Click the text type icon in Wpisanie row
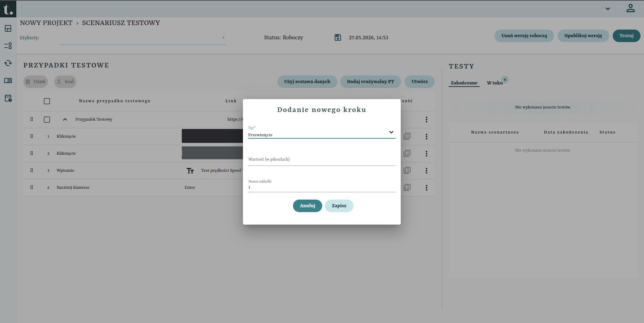 click(190, 171)
